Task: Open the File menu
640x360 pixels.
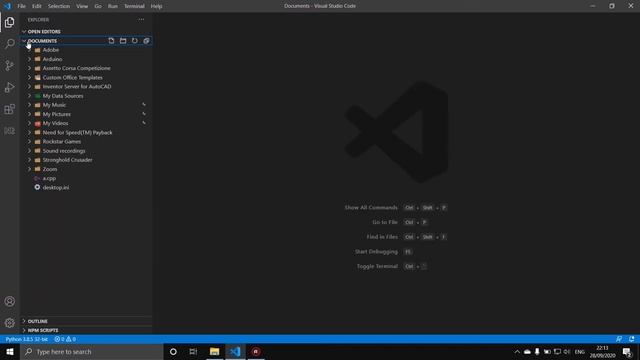Action: [x=22, y=6]
